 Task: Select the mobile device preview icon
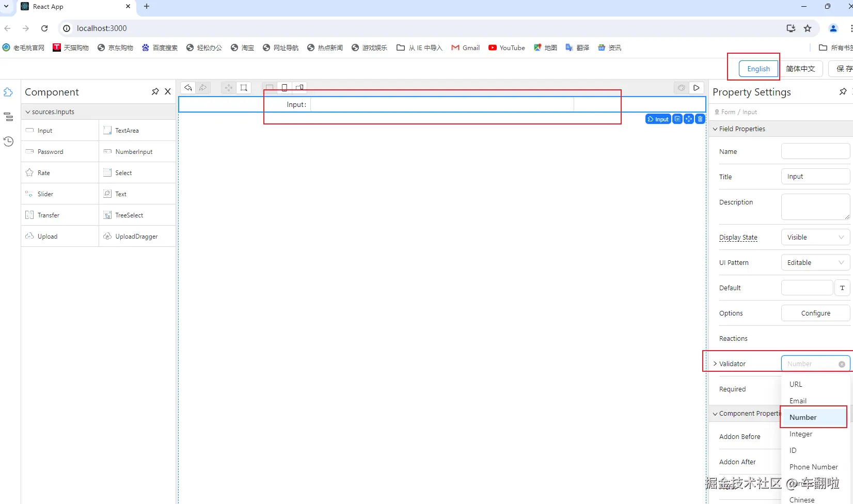(284, 88)
